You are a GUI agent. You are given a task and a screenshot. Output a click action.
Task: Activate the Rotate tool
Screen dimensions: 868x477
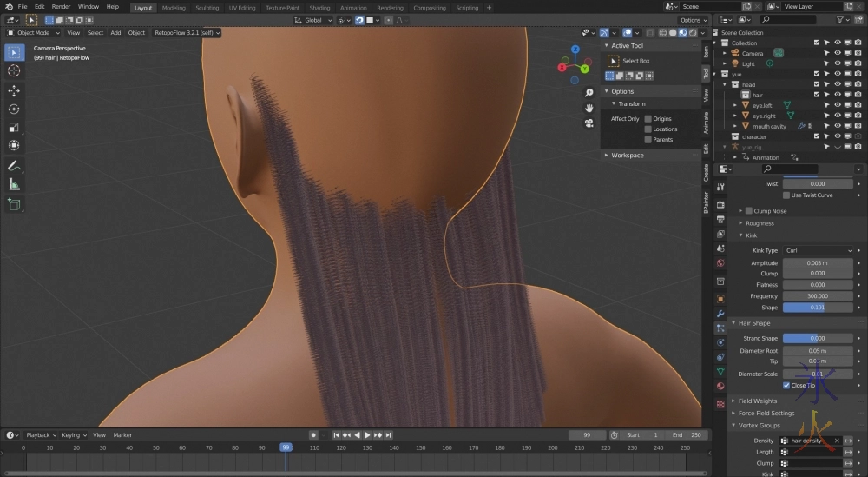(14, 109)
